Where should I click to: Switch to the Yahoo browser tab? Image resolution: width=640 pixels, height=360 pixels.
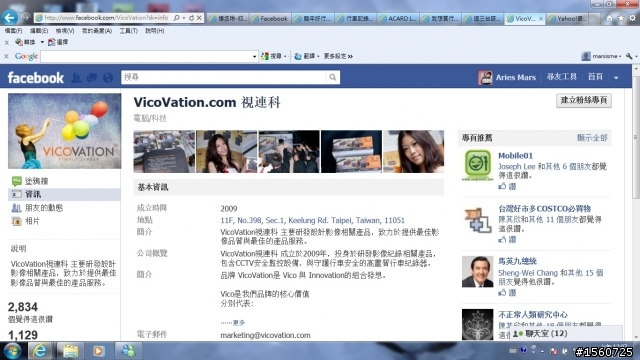[568, 18]
